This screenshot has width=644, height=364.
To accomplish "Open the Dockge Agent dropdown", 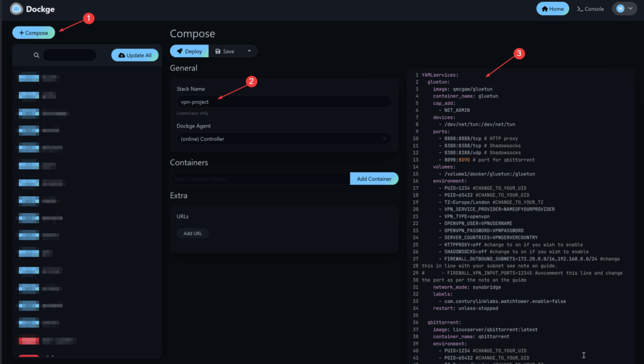I will coord(284,139).
